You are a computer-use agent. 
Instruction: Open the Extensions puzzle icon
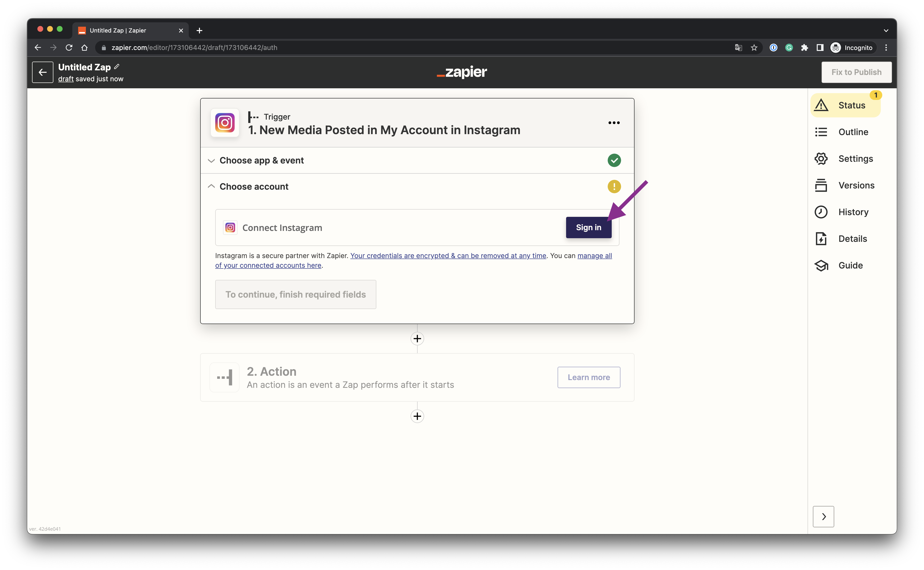point(804,48)
